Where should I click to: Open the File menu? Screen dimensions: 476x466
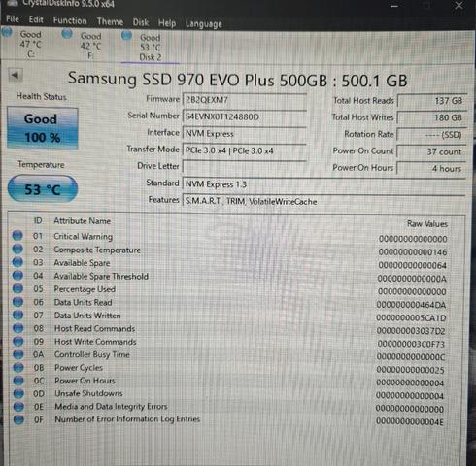[13, 19]
